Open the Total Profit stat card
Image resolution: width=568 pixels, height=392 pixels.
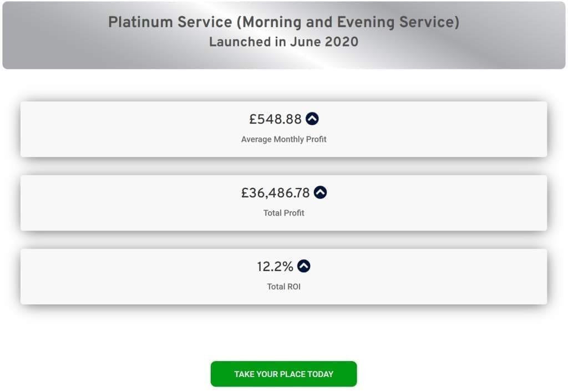(x=283, y=203)
